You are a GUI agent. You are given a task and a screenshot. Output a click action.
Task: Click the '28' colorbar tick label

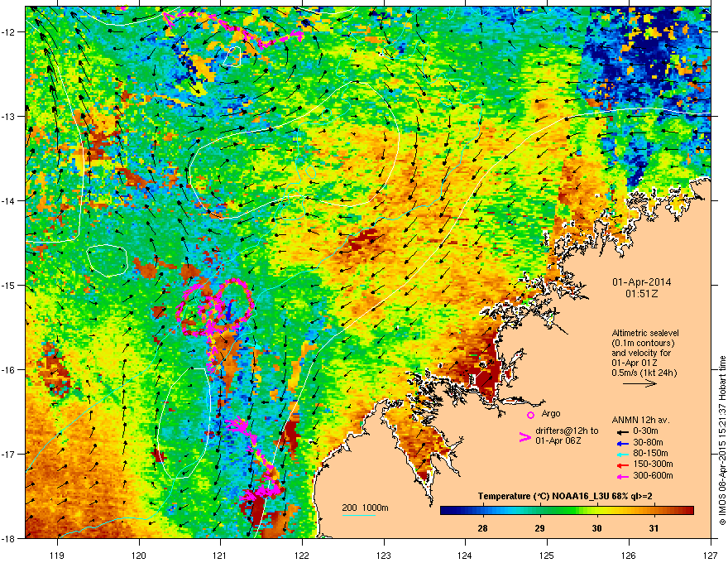coord(483,528)
